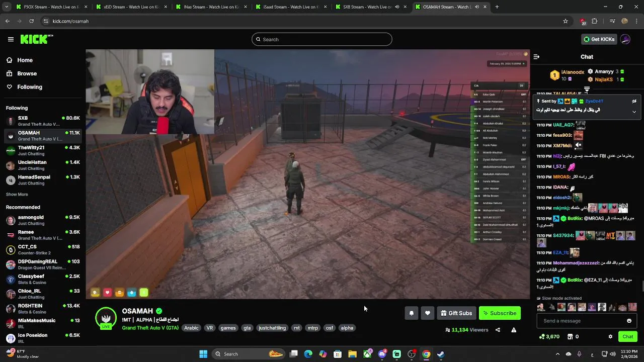Open TheWitty21 followed channel
The image size is (644, 362).
[43, 150]
